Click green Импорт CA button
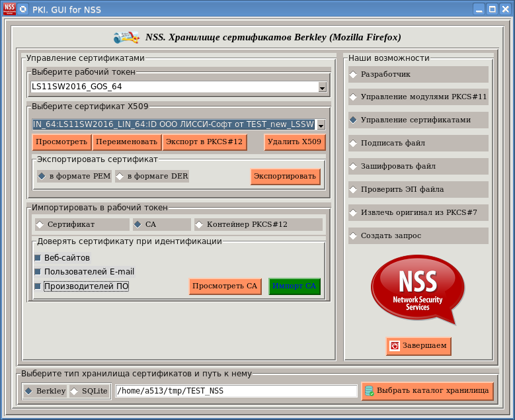515x420 pixels. [x=294, y=286]
